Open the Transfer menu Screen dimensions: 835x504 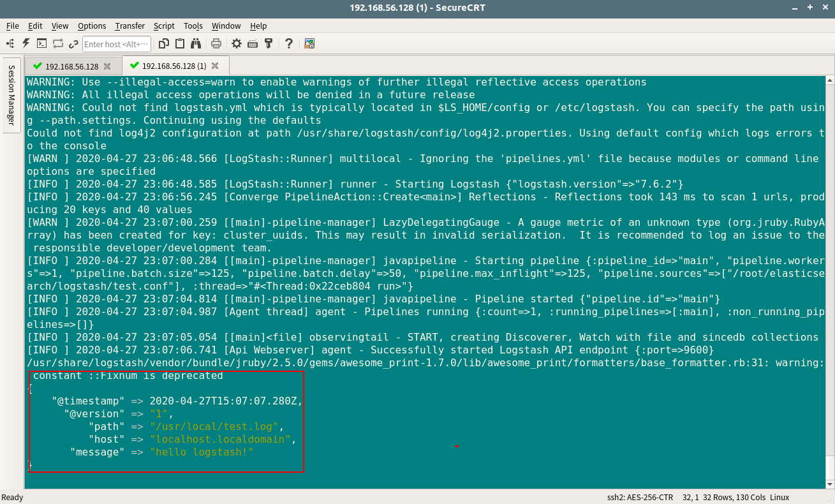tap(129, 26)
